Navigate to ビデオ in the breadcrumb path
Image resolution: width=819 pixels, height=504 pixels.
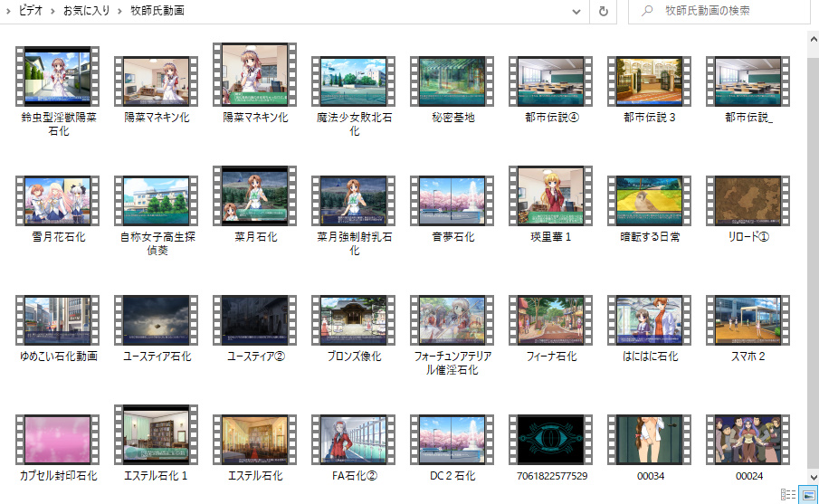(31, 12)
